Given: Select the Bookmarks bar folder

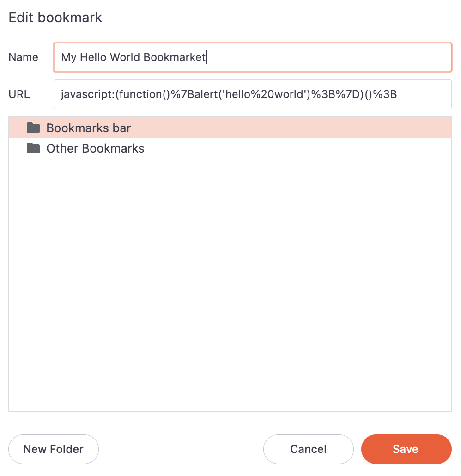Looking at the screenshot, I should click(x=88, y=128).
